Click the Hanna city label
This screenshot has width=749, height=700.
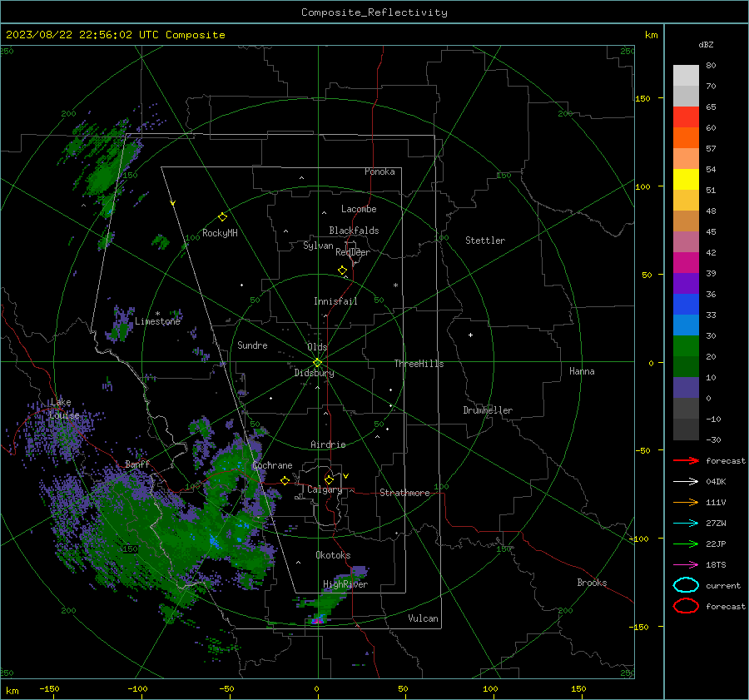[x=582, y=371]
